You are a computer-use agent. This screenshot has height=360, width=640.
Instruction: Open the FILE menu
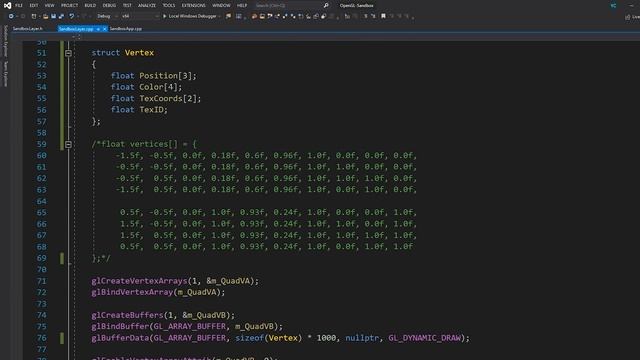tap(19, 6)
